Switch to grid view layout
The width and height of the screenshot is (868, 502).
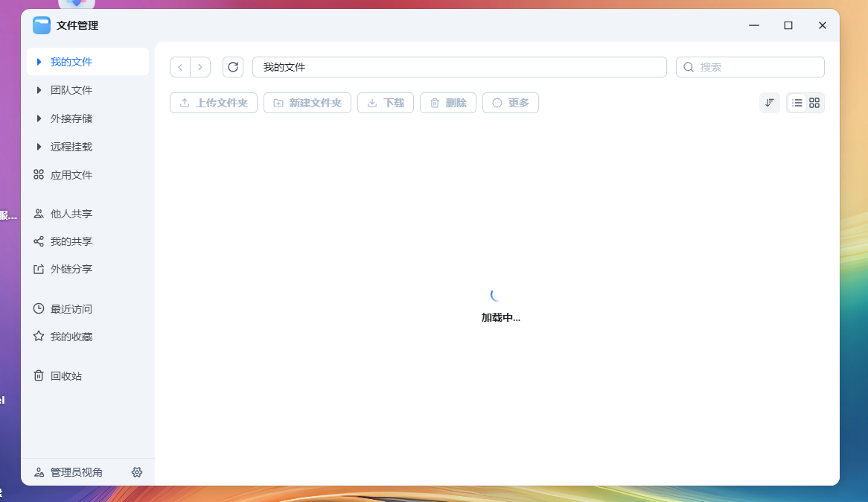(814, 103)
